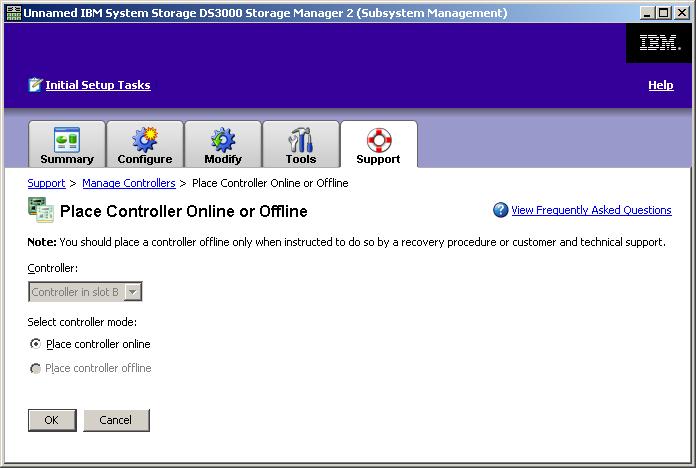The image size is (696, 468).
Task: Go to Support breadcrumb link
Action: [x=46, y=183]
